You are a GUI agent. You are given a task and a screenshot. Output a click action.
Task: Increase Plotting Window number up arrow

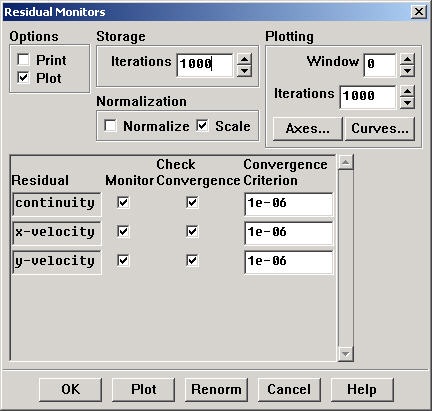(407, 60)
